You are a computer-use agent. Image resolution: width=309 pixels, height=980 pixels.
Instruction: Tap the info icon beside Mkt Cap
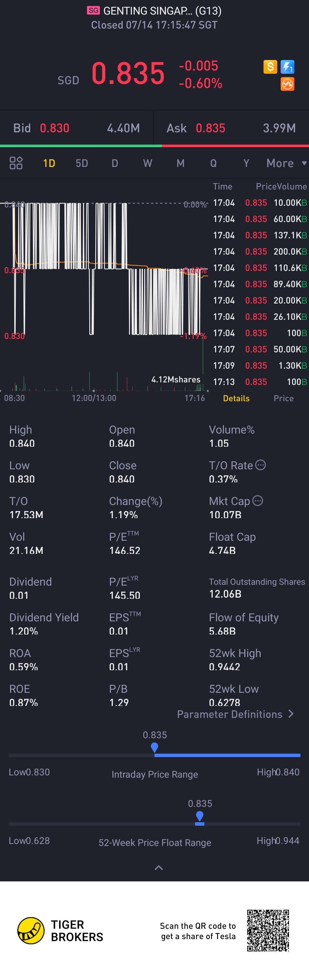click(258, 501)
